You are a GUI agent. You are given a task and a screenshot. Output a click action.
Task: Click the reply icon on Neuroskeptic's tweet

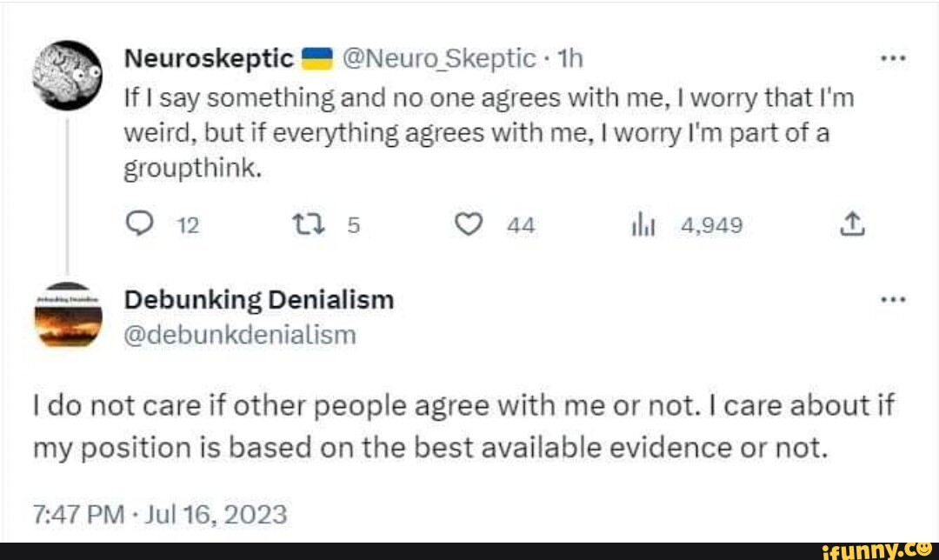click(x=138, y=224)
